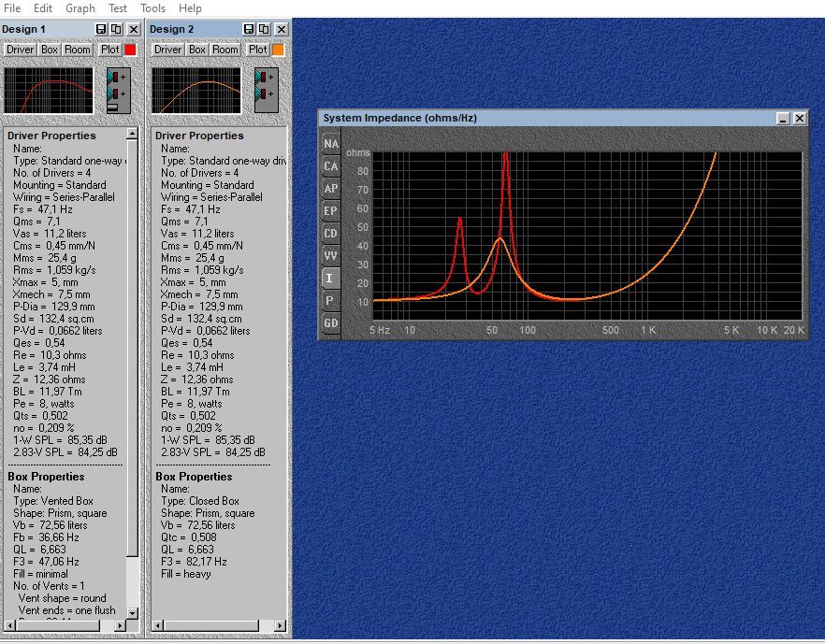The image size is (825, 644).
Task: Select the GD group delay button
Action: 330,322
